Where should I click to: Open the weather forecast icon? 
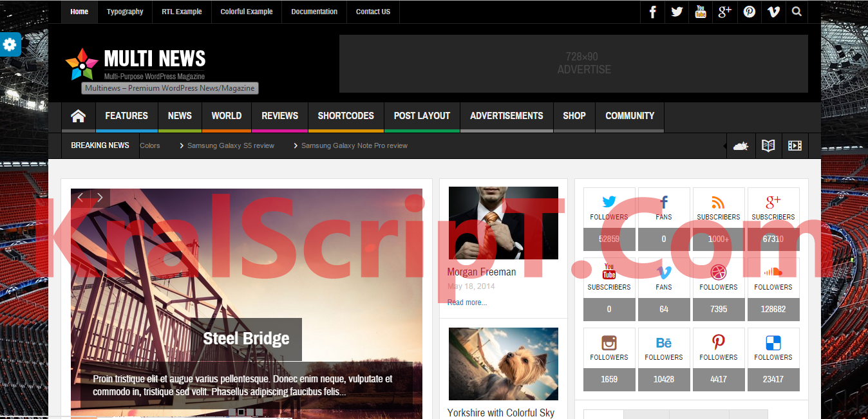tap(741, 145)
